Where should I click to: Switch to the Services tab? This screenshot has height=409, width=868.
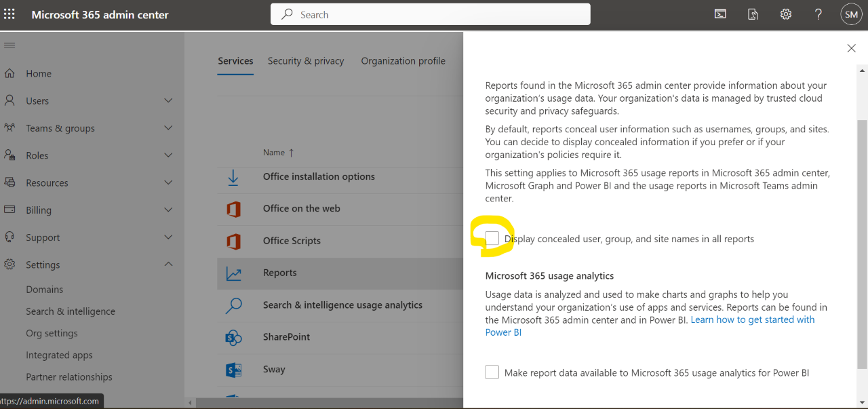pos(235,61)
